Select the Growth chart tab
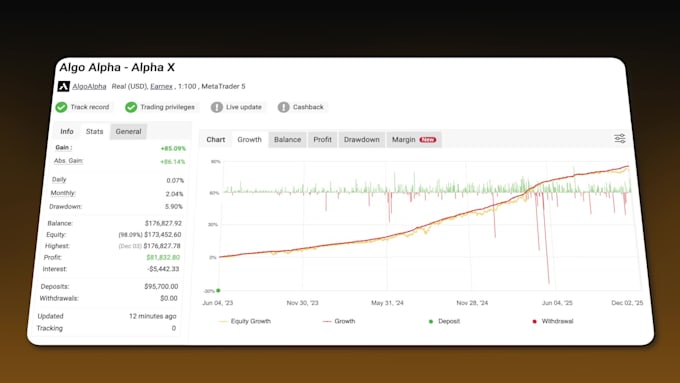The image size is (680, 383). coord(249,140)
